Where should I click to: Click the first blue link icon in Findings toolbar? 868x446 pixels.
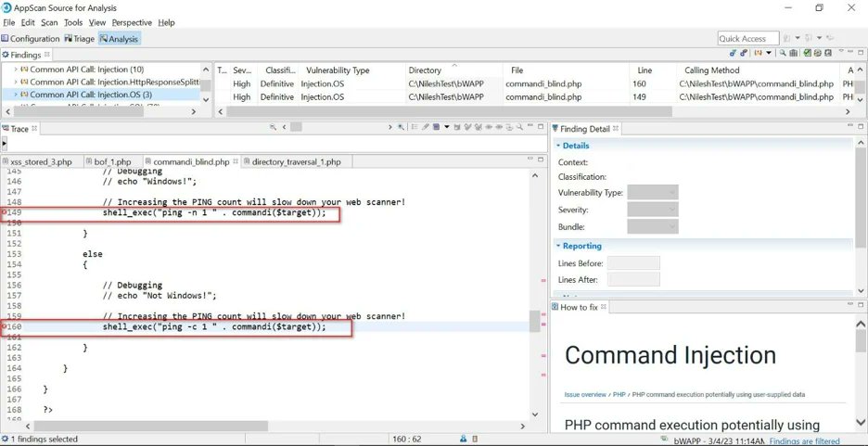pos(733,53)
